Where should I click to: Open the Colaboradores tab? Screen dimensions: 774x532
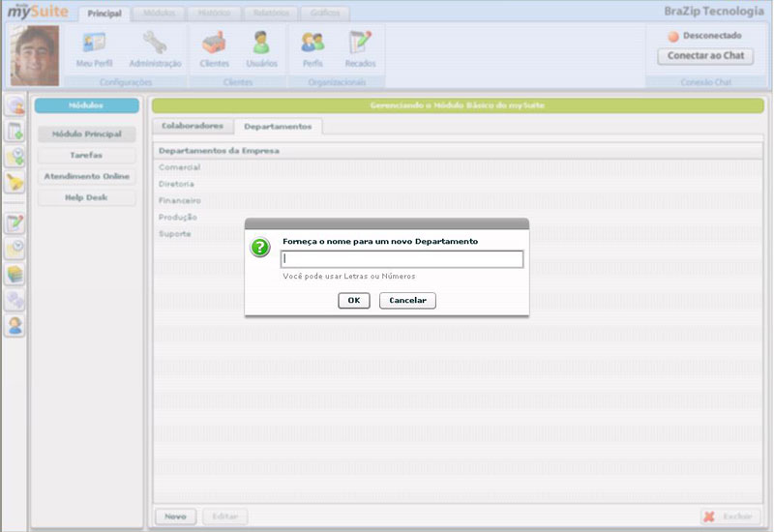192,126
